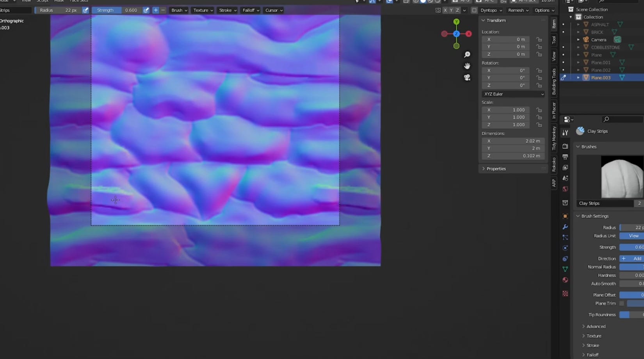This screenshot has width=644, height=359.
Task: Click the Location X field
Action: pos(505,39)
